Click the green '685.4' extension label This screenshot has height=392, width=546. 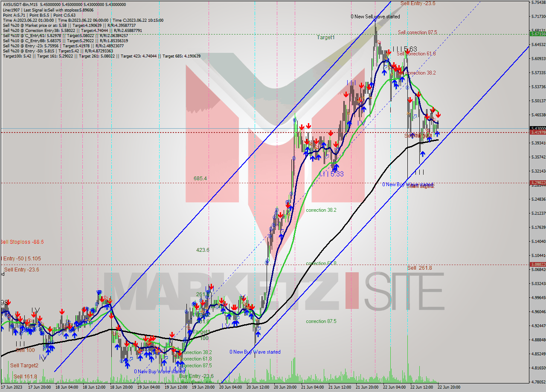point(200,179)
